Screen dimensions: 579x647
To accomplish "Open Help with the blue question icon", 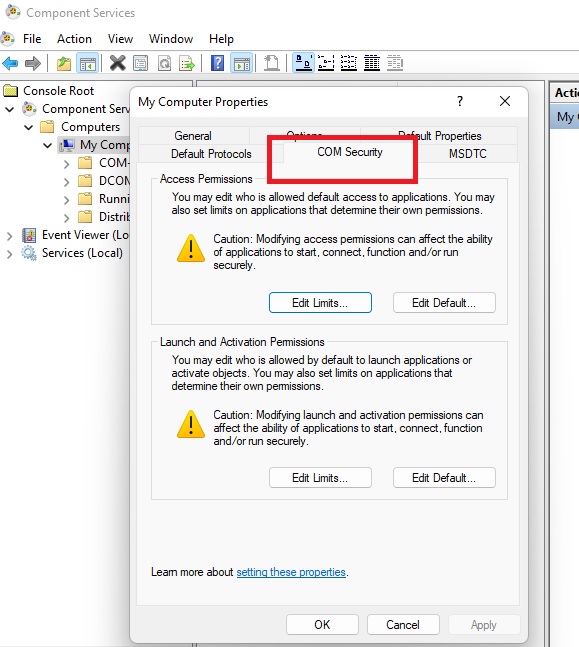I will (x=217, y=64).
